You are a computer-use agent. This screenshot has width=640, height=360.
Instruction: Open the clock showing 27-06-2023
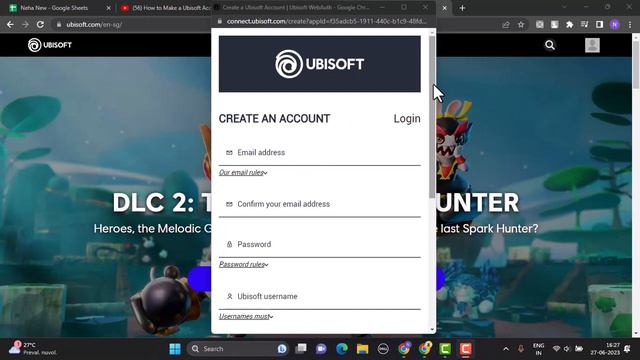click(x=605, y=349)
